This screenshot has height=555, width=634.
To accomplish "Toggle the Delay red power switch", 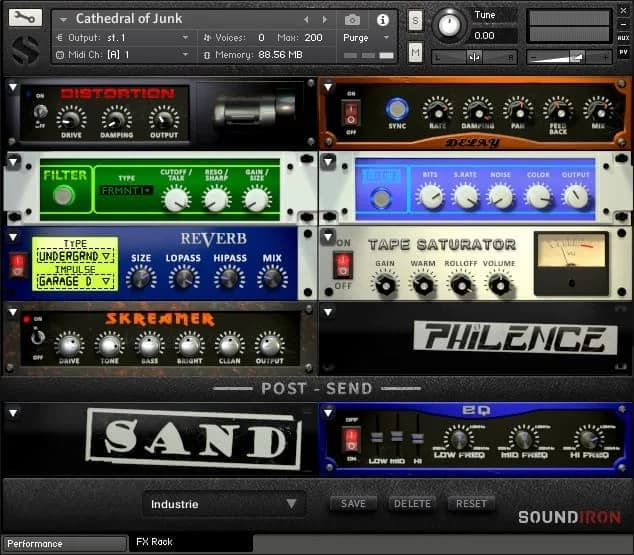I will click(351, 111).
